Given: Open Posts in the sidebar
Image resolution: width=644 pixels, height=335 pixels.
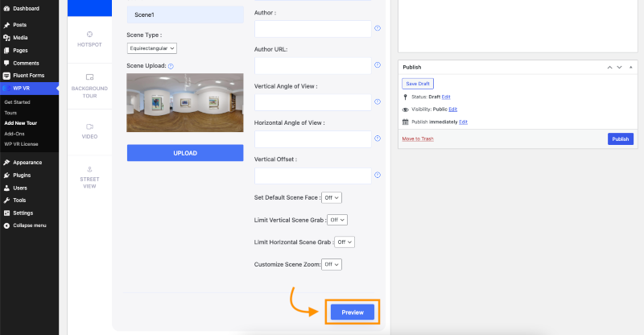Looking at the screenshot, I should 19,25.
